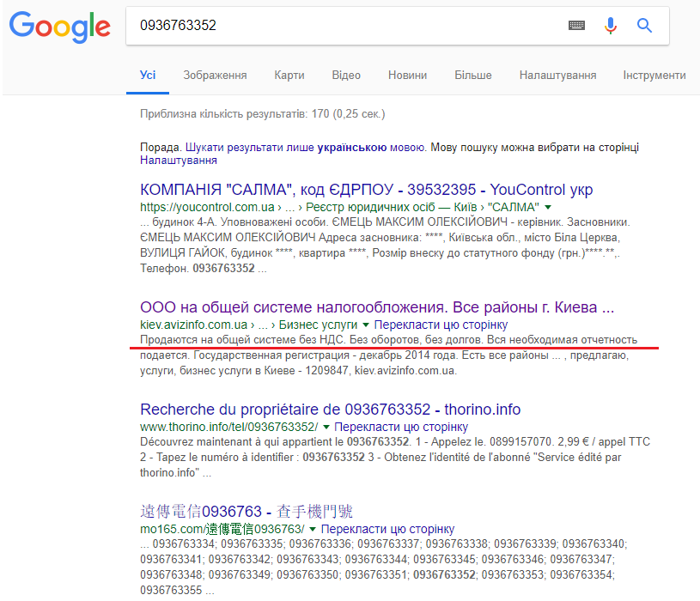Click the www.thorino.info/tel/0936763352/ URL text
The height and width of the screenshot is (601, 700).
[x=229, y=427]
